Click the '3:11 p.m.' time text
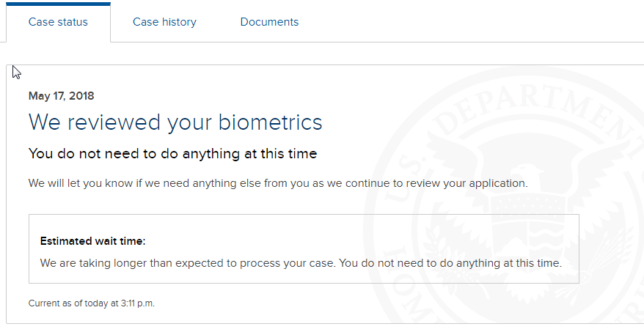This screenshot has width=644, height=332. click(138, 303)
